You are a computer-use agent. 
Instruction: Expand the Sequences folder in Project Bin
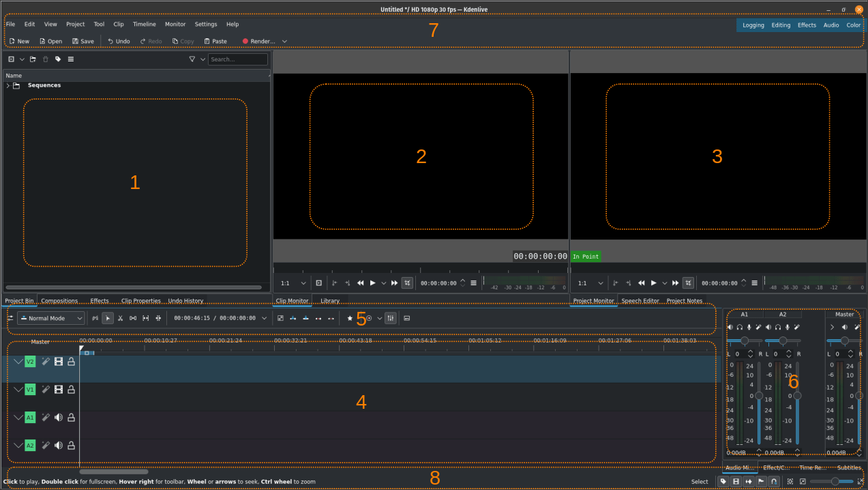pos(8,85)
